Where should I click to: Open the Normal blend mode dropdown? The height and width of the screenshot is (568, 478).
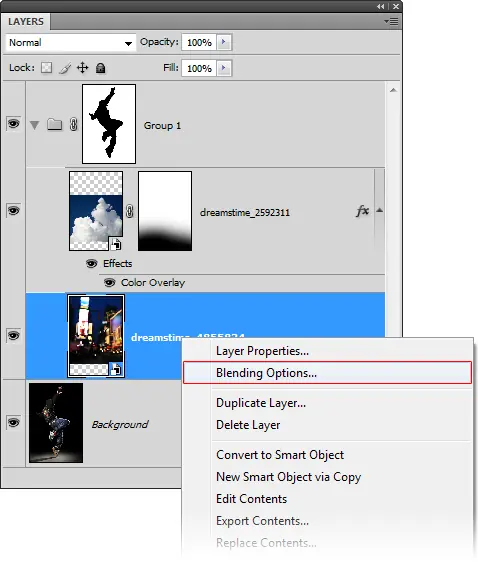(71, 43)
